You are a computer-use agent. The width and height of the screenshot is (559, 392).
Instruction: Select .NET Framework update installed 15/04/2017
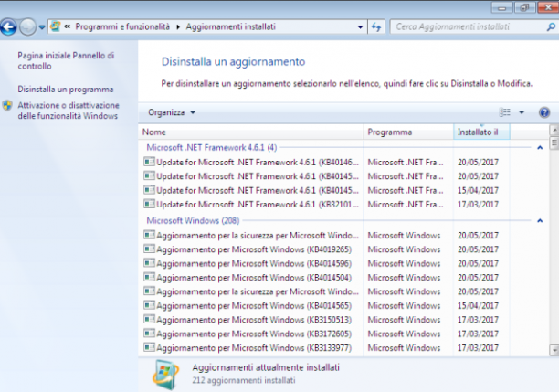point(326,190)
